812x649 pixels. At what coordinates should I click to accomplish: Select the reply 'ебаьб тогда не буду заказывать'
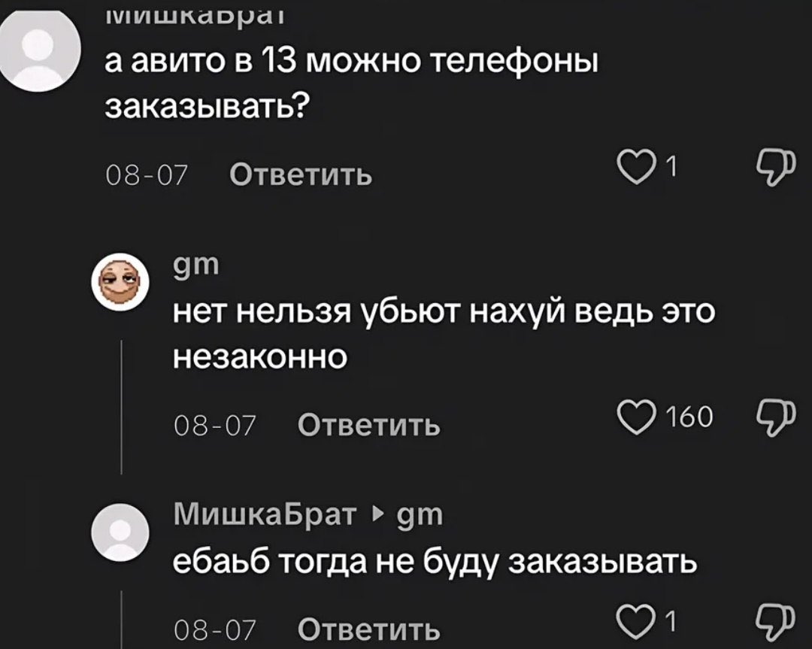click(x=435, y=563)
